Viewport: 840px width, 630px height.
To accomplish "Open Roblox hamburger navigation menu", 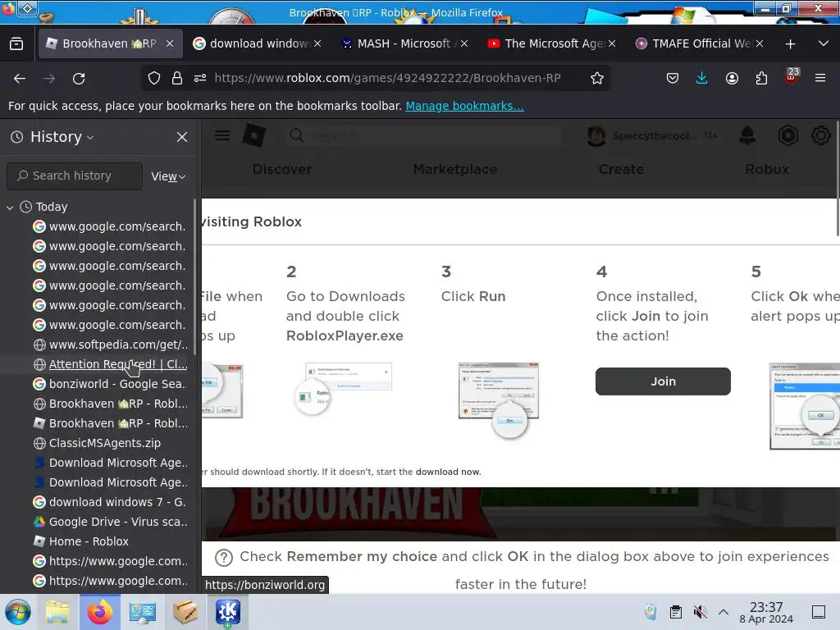I will [x=222, y=135].
